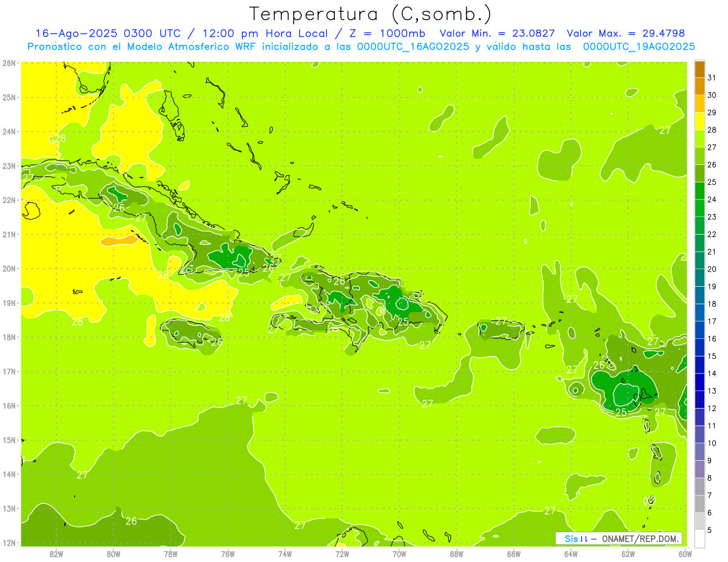Click the 64W longitude axis label
Screen dimensions: 728x562
[571, 554]
